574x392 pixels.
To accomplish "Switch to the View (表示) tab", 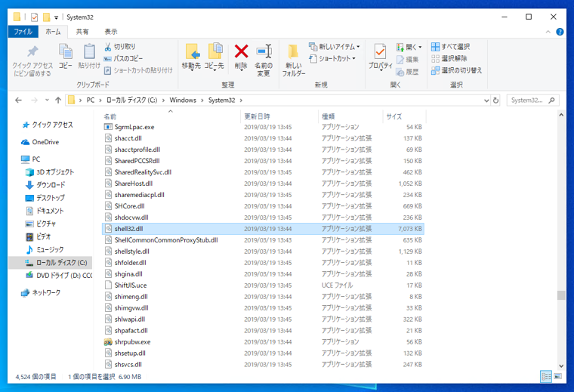I will tap(110, 32).
